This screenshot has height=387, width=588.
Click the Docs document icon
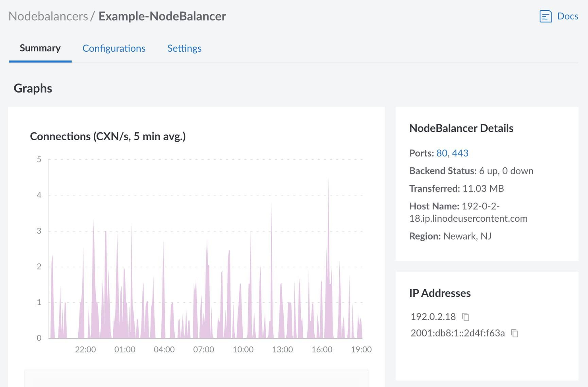pos(546,16)
